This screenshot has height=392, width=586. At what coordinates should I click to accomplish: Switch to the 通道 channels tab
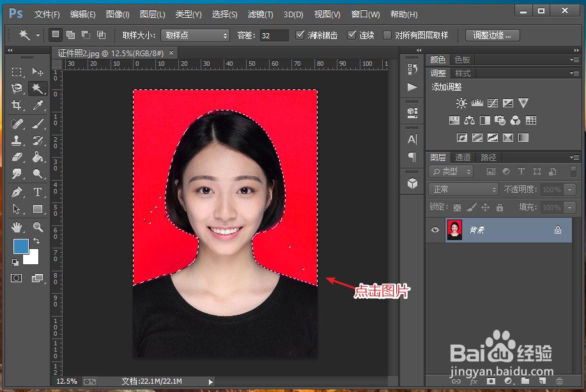point(463,157)
